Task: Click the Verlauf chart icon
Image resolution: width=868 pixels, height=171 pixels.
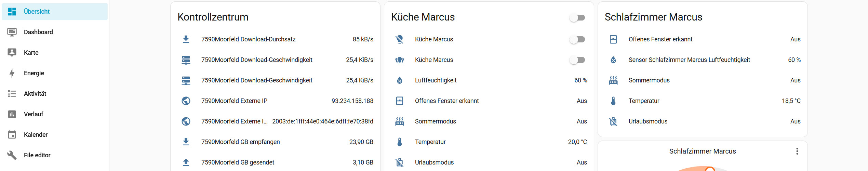Action: point(12,114)
